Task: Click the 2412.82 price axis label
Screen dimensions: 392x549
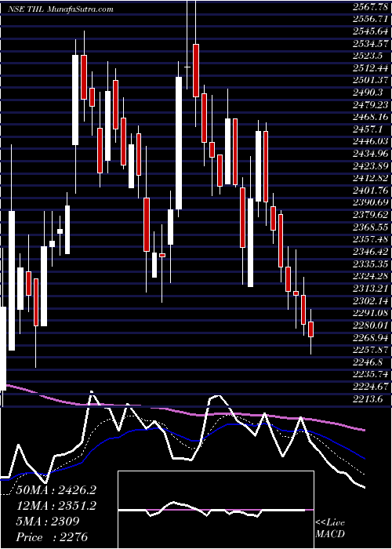Action: click(x=372, y=178)
